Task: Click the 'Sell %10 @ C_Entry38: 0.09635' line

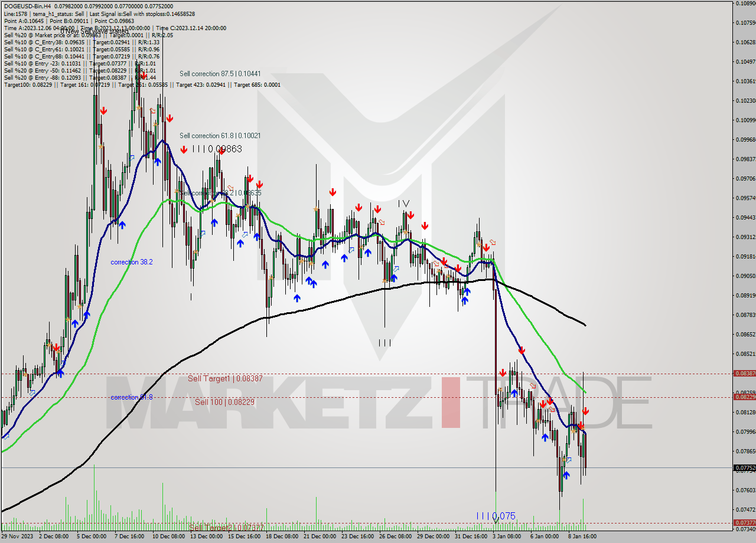Action: [x=82, y=42]
